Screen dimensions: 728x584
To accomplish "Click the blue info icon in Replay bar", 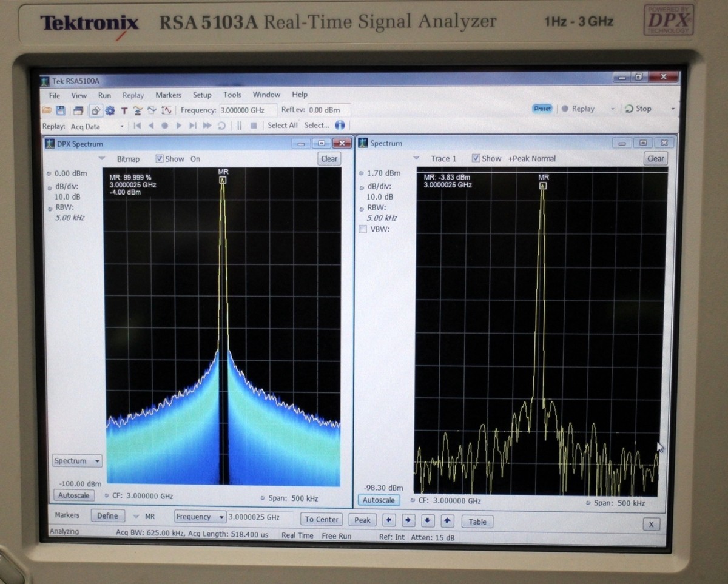I will (x=340, y=126).
